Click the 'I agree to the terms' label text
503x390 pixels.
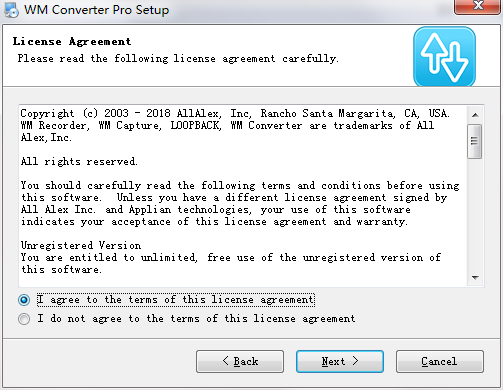(176, 300)
